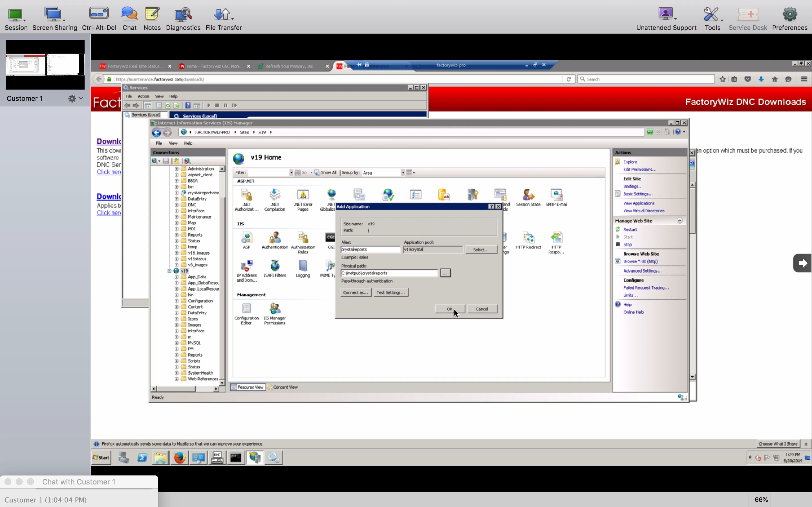Open the Group by Area dropdown

point(403,173)
